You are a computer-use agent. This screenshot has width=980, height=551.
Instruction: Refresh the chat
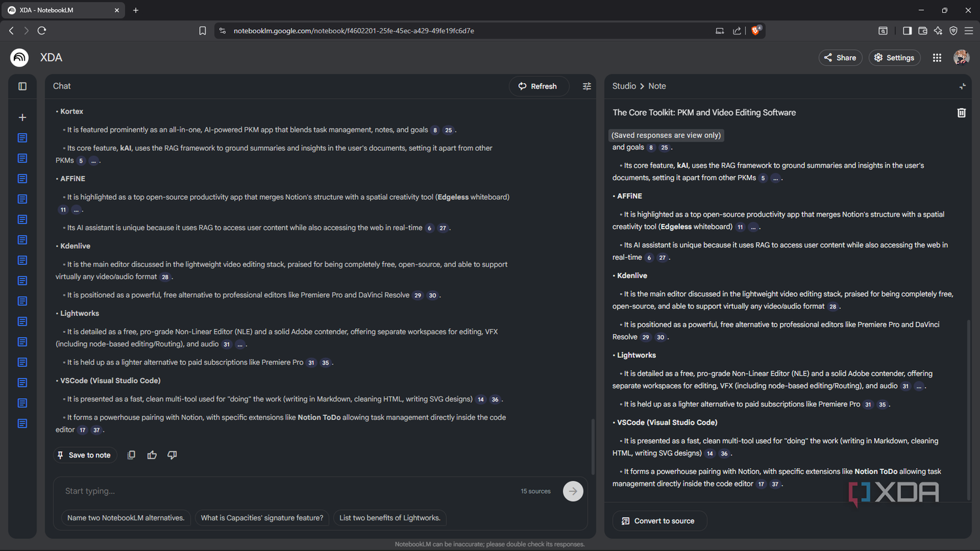click(538, 86)
